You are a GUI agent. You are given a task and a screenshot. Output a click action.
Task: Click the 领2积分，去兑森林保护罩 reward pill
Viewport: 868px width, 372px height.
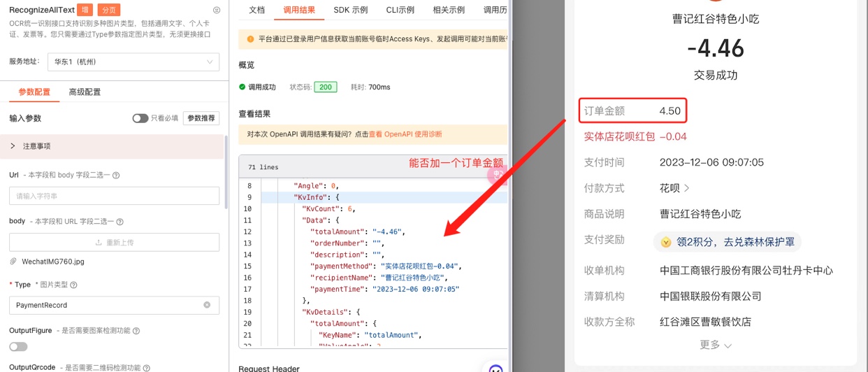[x=728, y=242]
